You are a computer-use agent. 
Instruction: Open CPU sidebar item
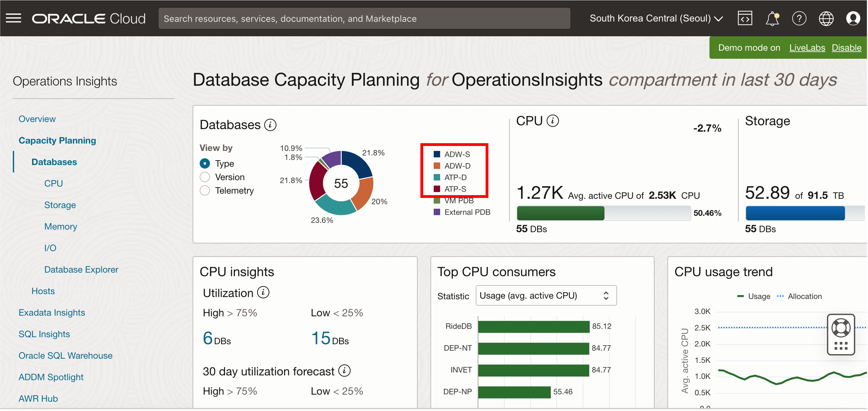click(x=53, y=184)
